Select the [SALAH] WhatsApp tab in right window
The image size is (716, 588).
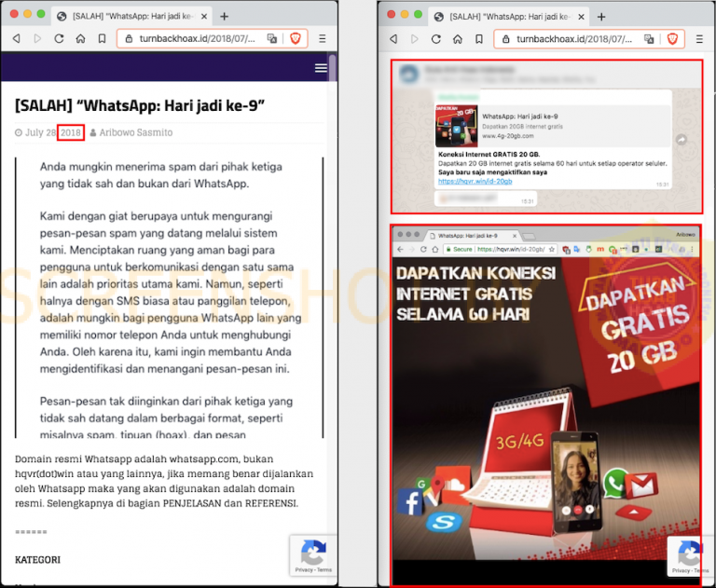click(x=509, y=17)
